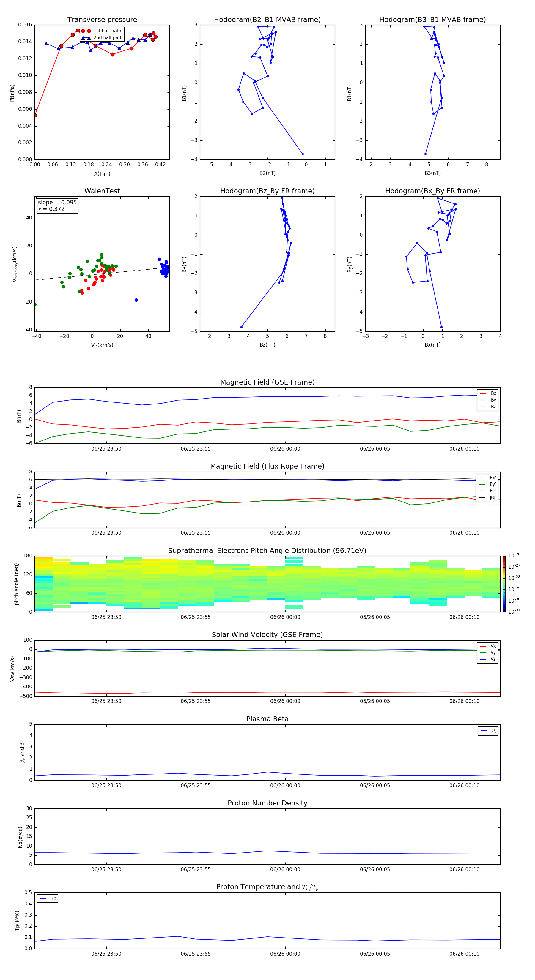Select the "Bz'" entry in the Flux Rope legend

point(487,491)
